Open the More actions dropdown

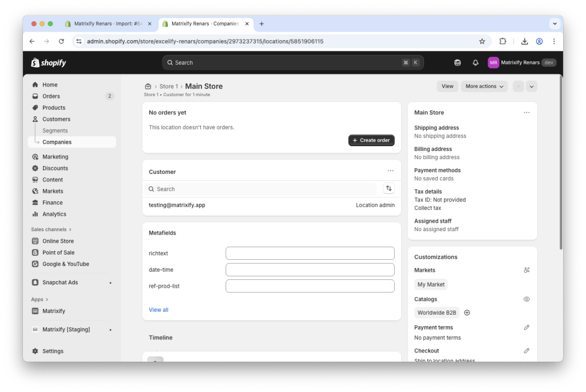(x=484, y=86)
